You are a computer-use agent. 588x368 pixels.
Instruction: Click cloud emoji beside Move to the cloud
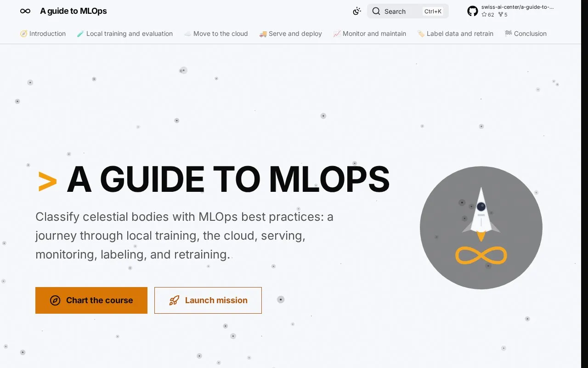tap(187, 34)
